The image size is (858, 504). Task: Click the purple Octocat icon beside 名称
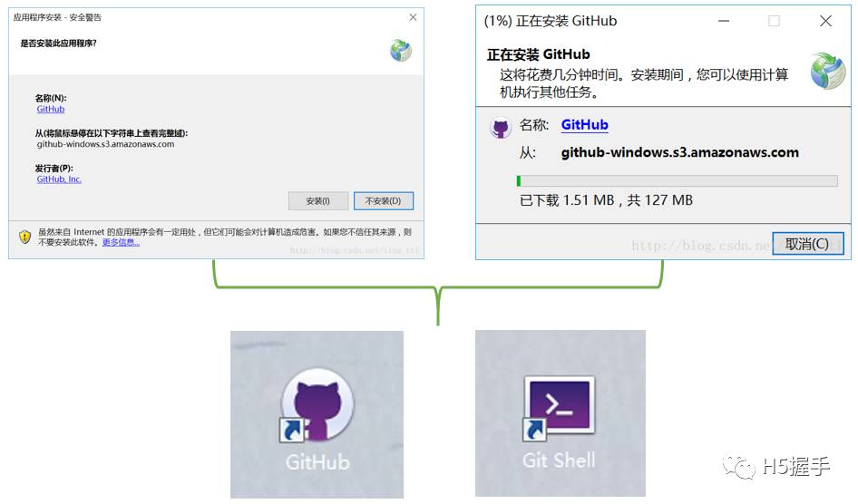tap(500, 129)
